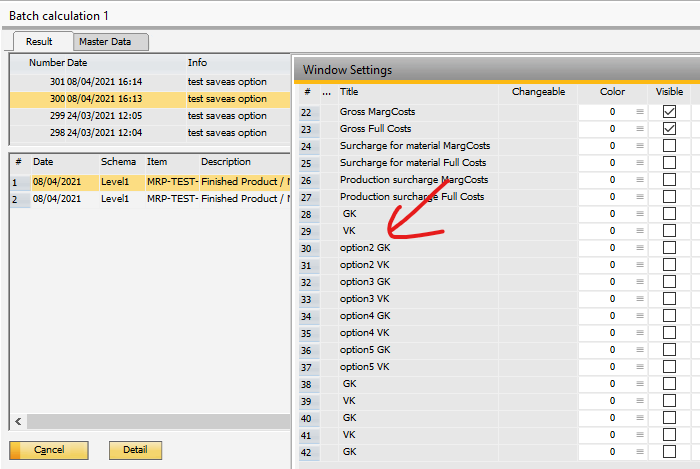Image resolution: width=700 pixels, height=469 pixels.
Task: Click right arrow of horizontal scrollbar
Action: coord(284,421)
